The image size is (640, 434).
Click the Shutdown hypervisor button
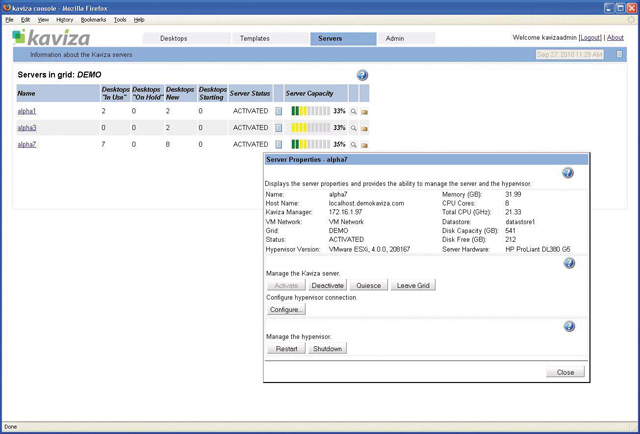pos(327,349)
